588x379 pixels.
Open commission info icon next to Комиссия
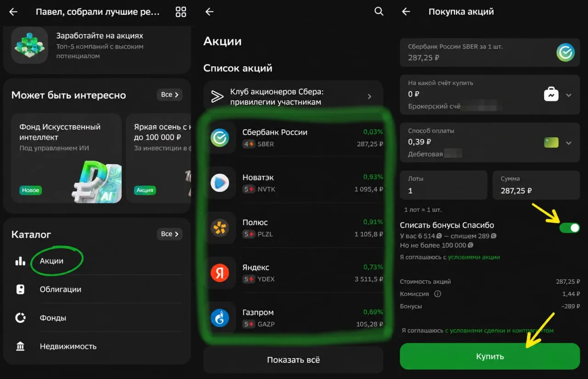tap(437, 294)
